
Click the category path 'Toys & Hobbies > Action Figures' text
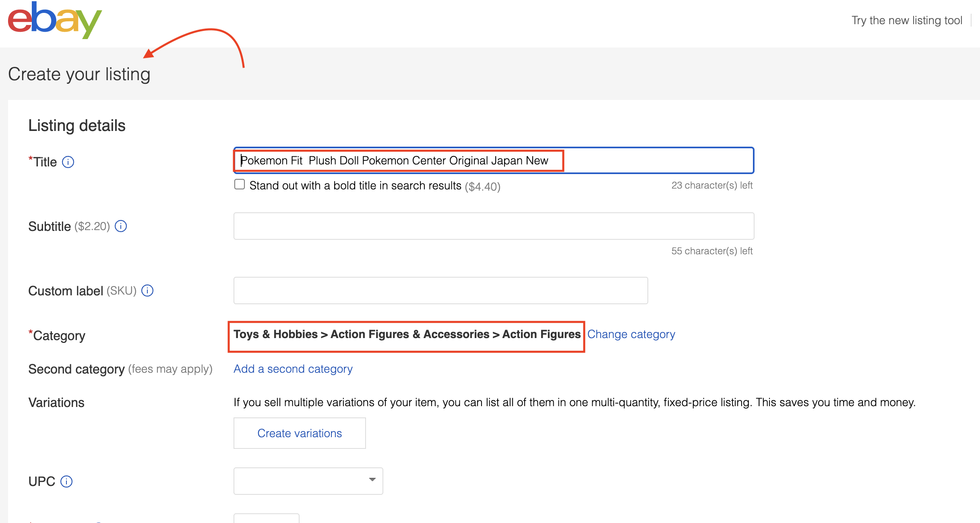point(407,334)
